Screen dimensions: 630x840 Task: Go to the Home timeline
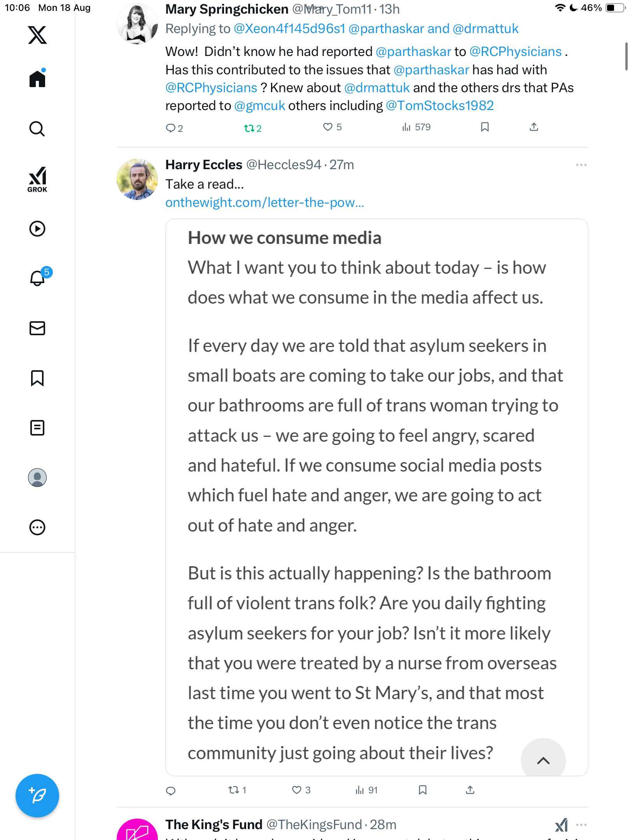pos(37,79)
